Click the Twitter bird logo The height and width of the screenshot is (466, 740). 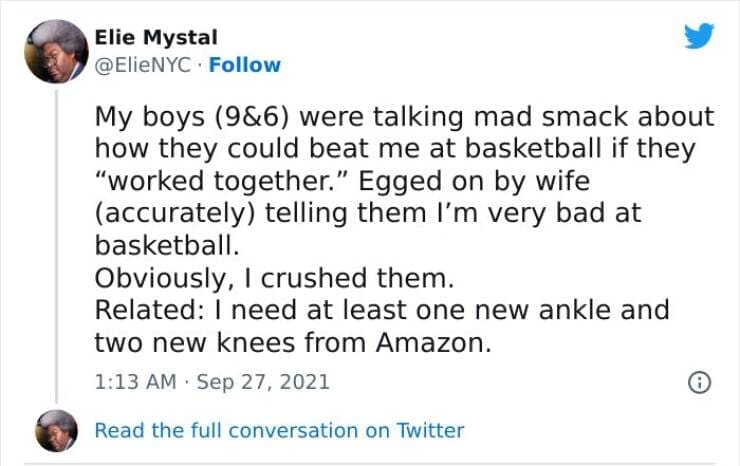(698, 37)
